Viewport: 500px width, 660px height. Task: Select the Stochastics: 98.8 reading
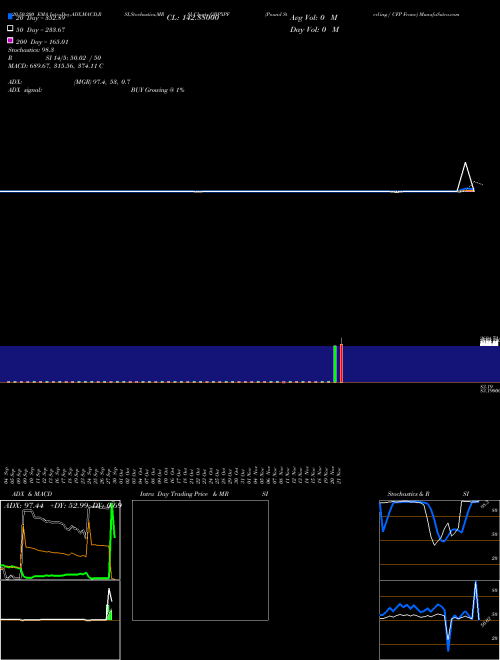pyautogui.click(x=31, y=50)
